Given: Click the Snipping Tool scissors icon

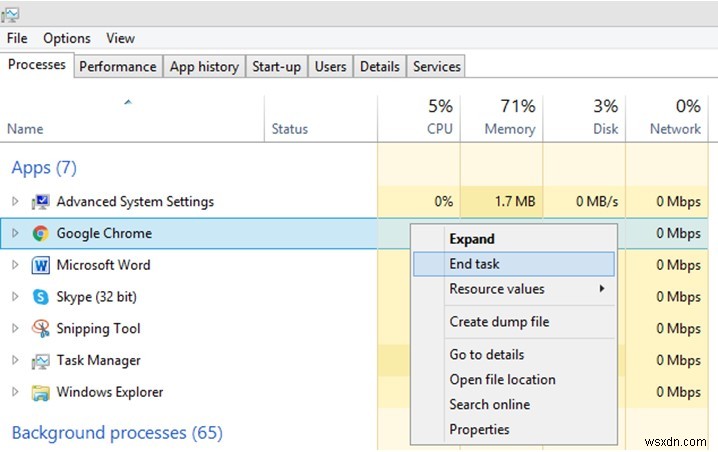Looking at the screenshot, I should (41, 329).
